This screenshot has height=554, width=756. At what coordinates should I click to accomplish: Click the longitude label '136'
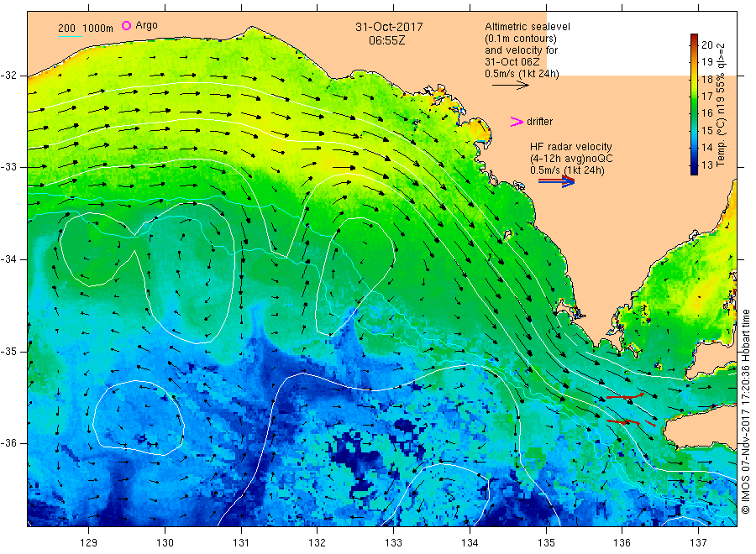622,543
